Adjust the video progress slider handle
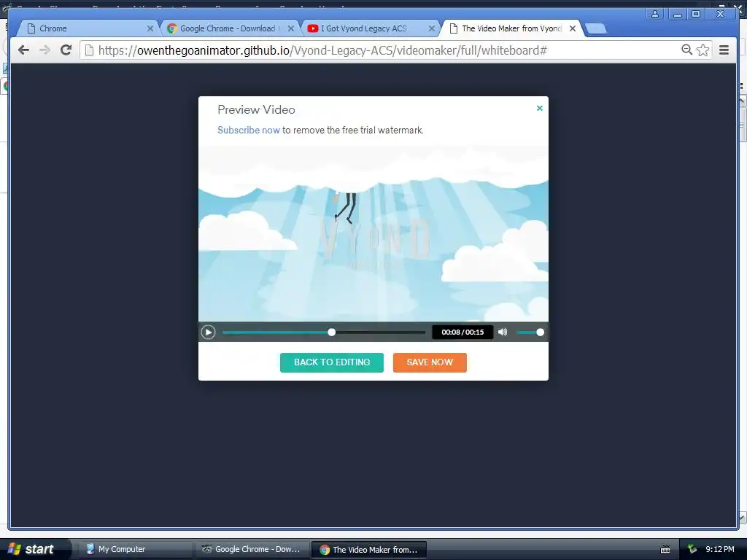Image resolution: width=747 pixels, height=560 pixels. (x=332, y=332)
